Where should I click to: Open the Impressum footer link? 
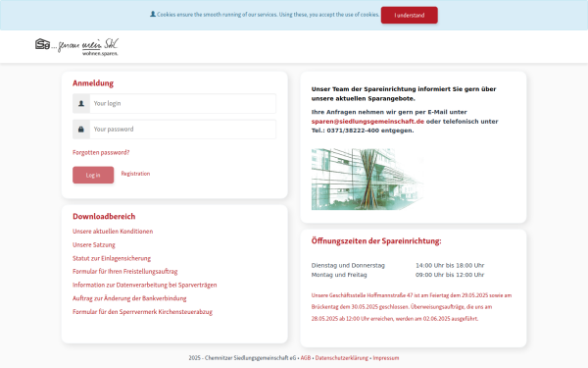[x=386, y=358]
